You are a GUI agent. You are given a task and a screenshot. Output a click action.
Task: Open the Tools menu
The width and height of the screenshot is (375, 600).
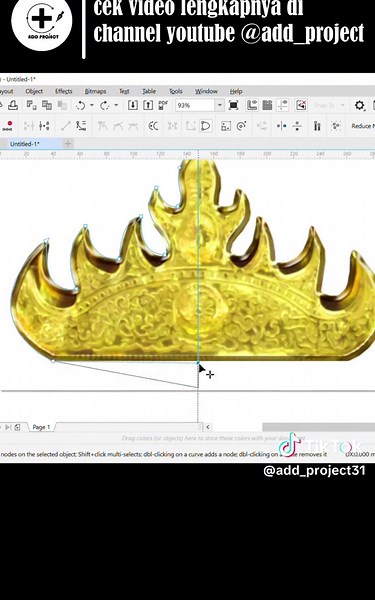176,91
